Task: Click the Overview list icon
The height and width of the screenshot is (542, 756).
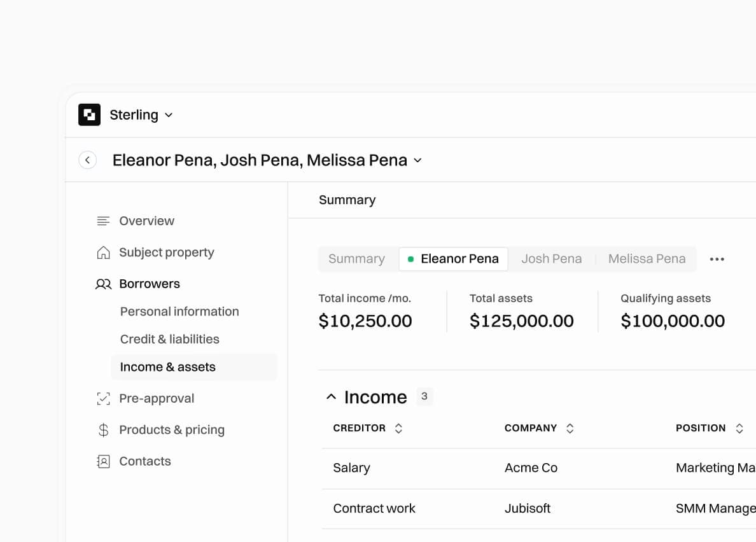Action: click(103, 221)
